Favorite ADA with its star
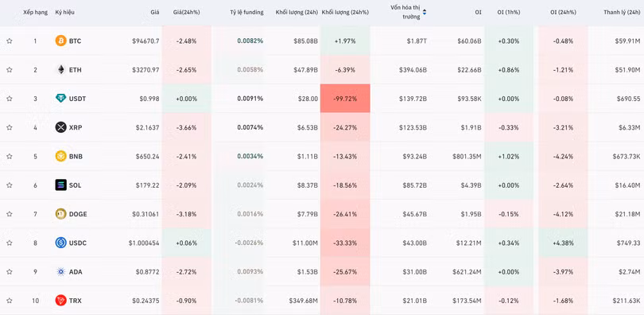This screenshot has height=315, width=644. [9, 271]
